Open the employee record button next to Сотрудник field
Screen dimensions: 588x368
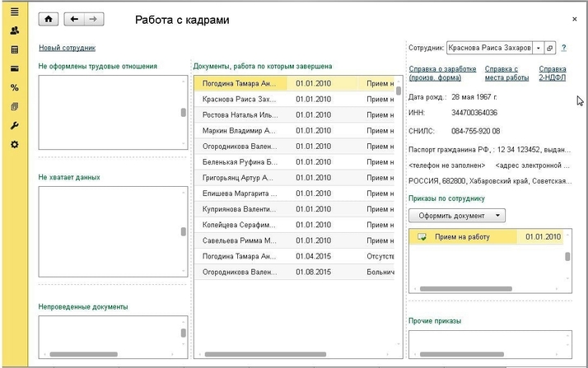point(551,49)
